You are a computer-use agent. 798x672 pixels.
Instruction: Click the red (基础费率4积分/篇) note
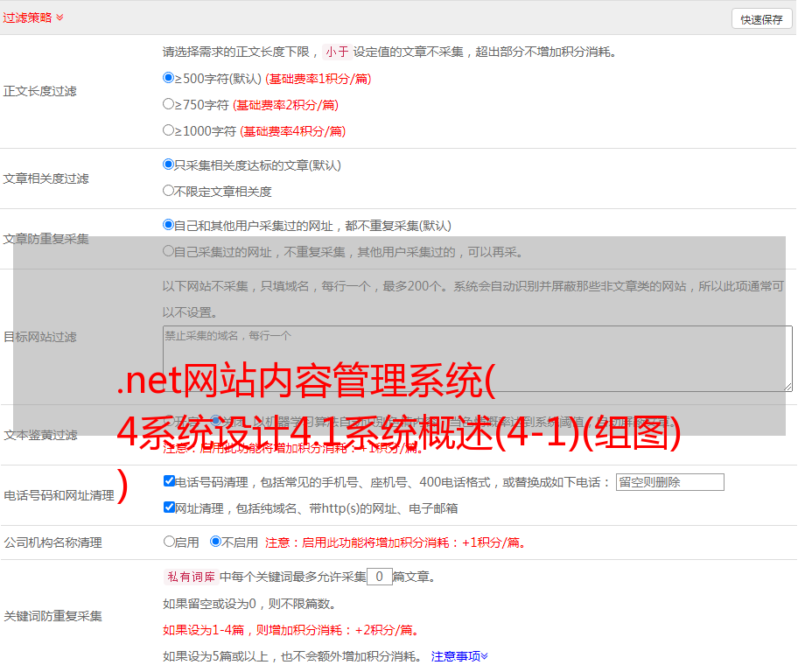pos(293,131)
